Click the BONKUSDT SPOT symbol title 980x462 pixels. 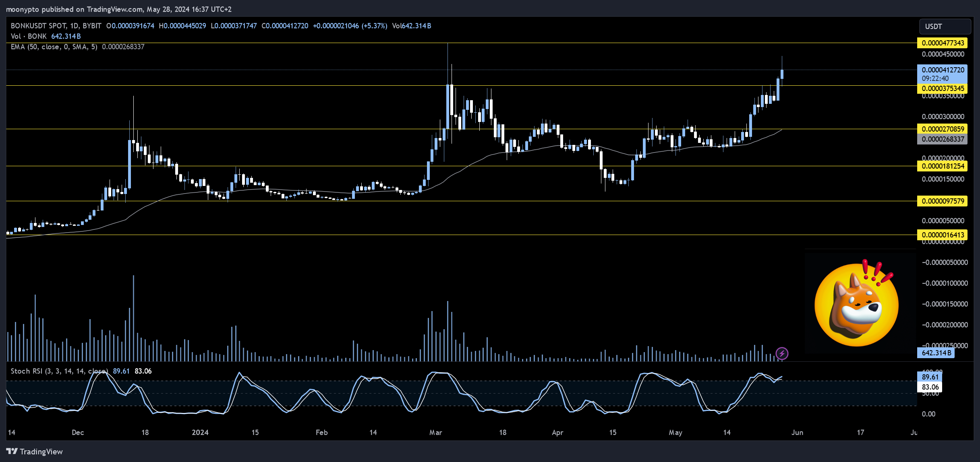(56, 26)
